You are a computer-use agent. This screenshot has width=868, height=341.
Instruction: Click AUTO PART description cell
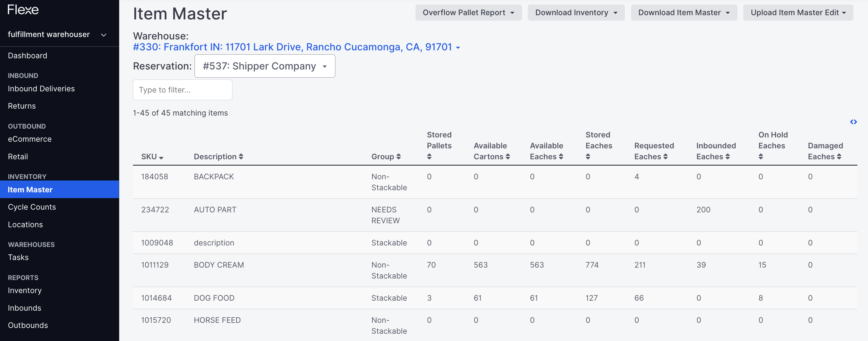coord(215,210)
